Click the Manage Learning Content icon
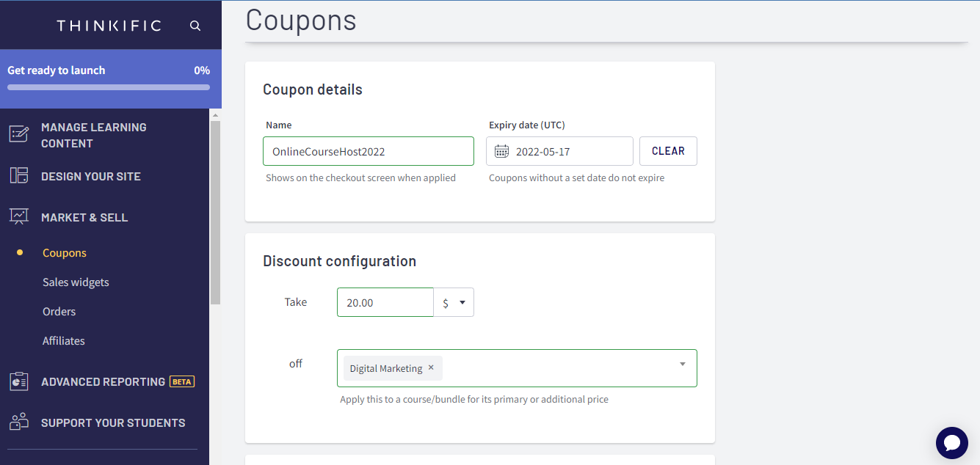Image resolution: width=980 pixels, height=465 pixels. point(18,135)
